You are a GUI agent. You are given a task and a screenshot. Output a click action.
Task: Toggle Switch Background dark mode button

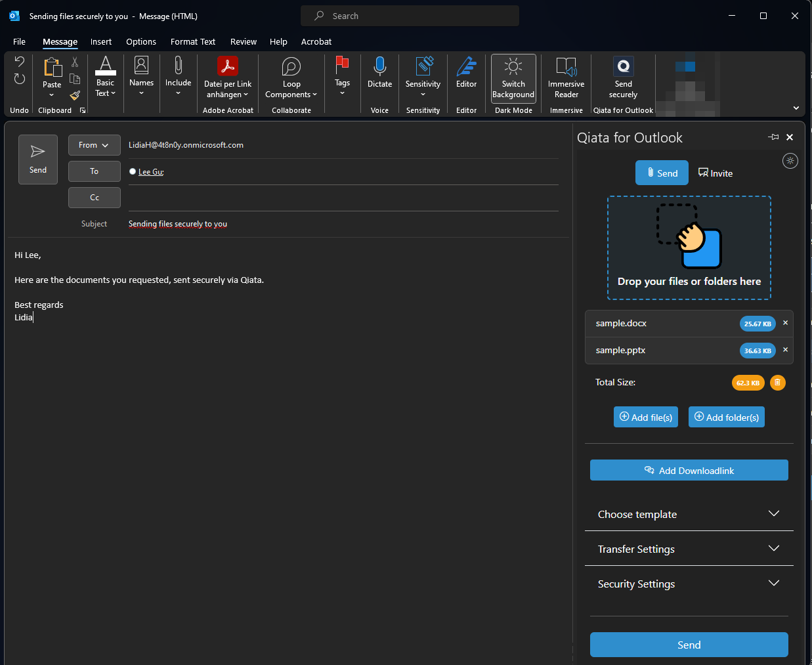[513, 77]
